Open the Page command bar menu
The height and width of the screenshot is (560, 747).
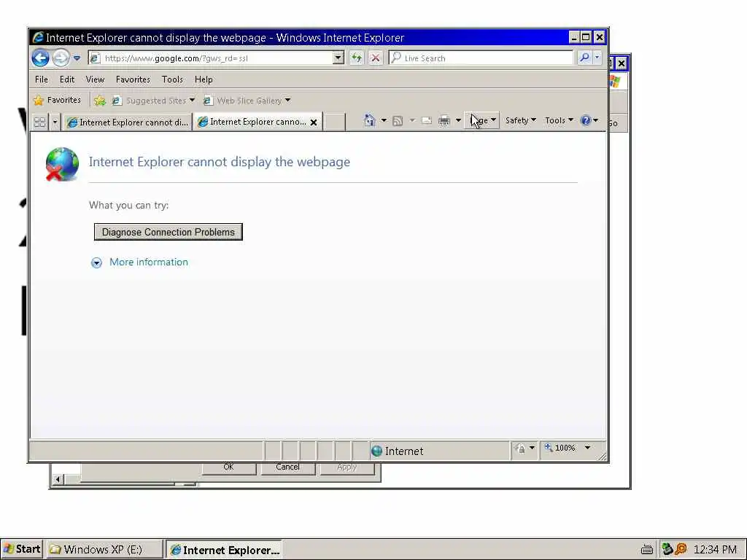481,120
